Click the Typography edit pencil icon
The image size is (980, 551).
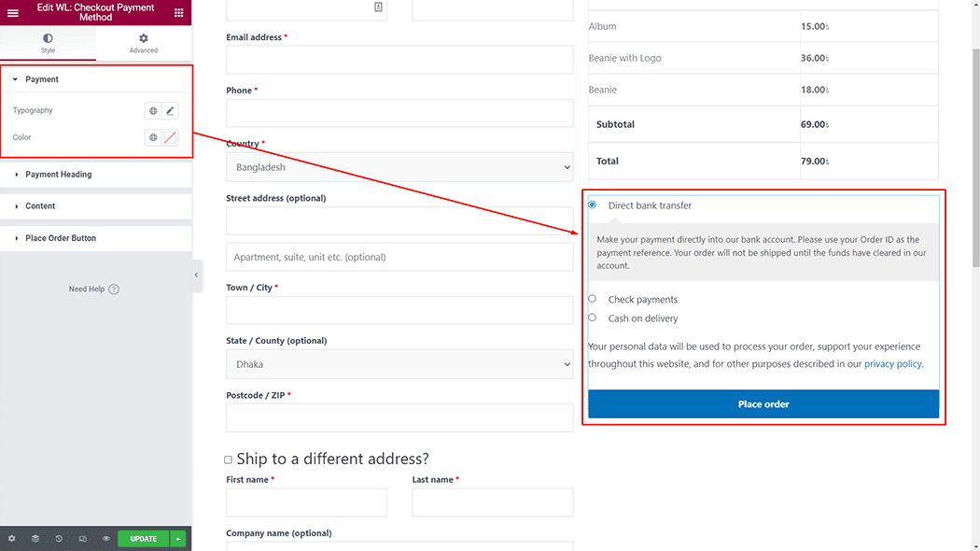pos(170,111)
